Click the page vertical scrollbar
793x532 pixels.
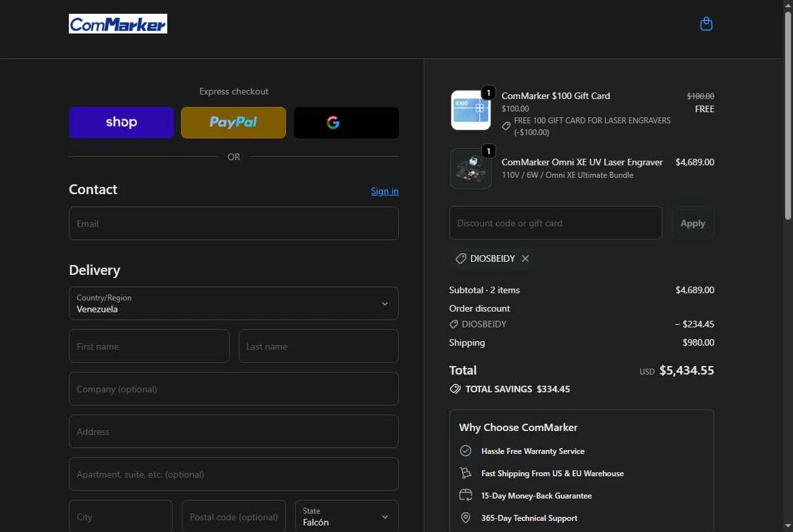click(x=788, y=115)
